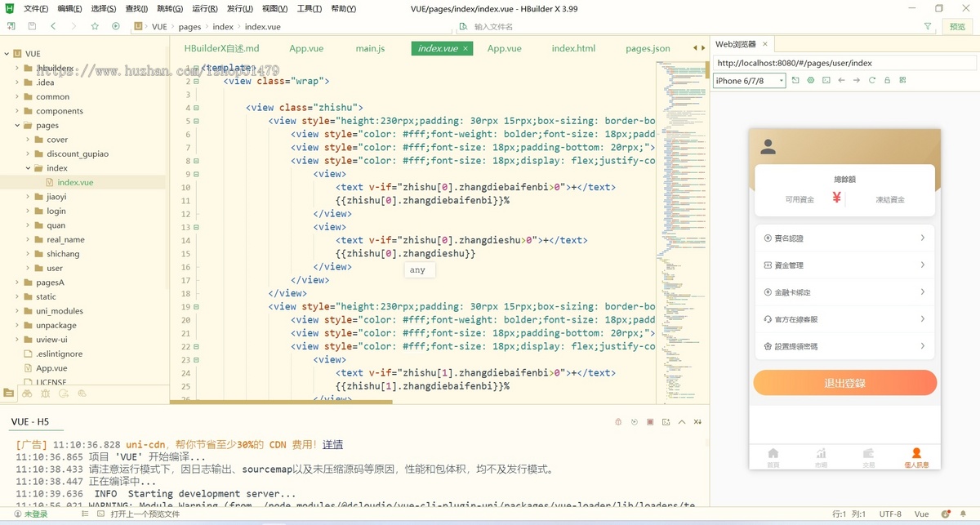Viewport: 980px width, 525px height.
Task: Click the star bookmark toolbar icon
Action: point(95,26)
